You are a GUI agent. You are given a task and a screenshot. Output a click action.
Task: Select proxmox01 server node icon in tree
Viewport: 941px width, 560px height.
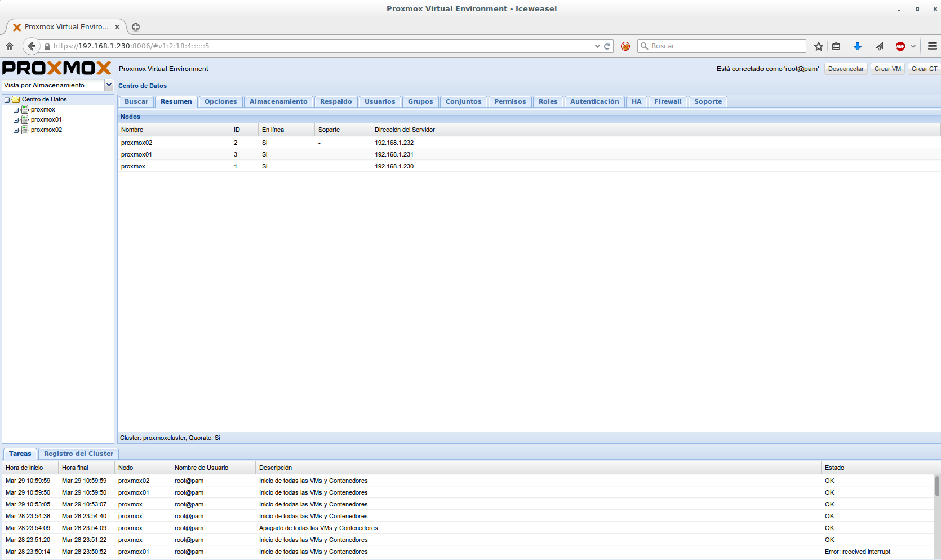tap(25, 119)
